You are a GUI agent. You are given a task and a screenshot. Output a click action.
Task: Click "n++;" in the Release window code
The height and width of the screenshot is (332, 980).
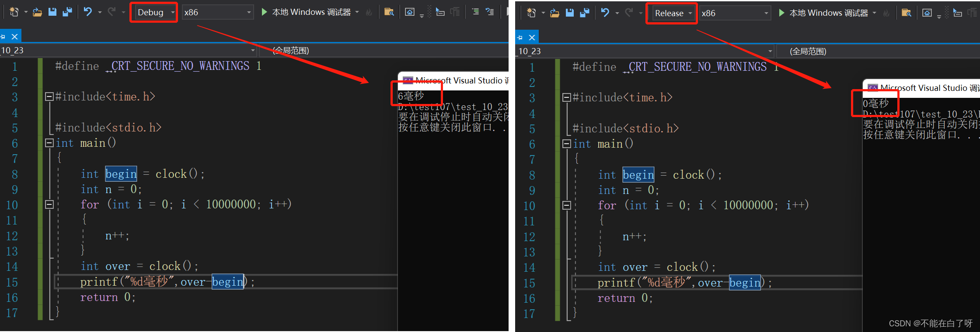(x=635, y=237)
